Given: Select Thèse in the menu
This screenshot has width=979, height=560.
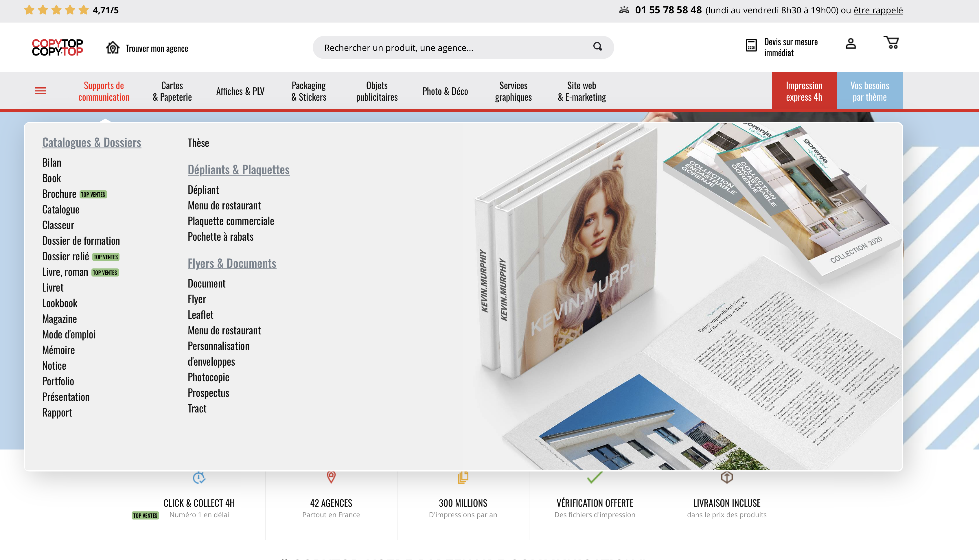Looking at the screenshot, I should pos(198,143).
